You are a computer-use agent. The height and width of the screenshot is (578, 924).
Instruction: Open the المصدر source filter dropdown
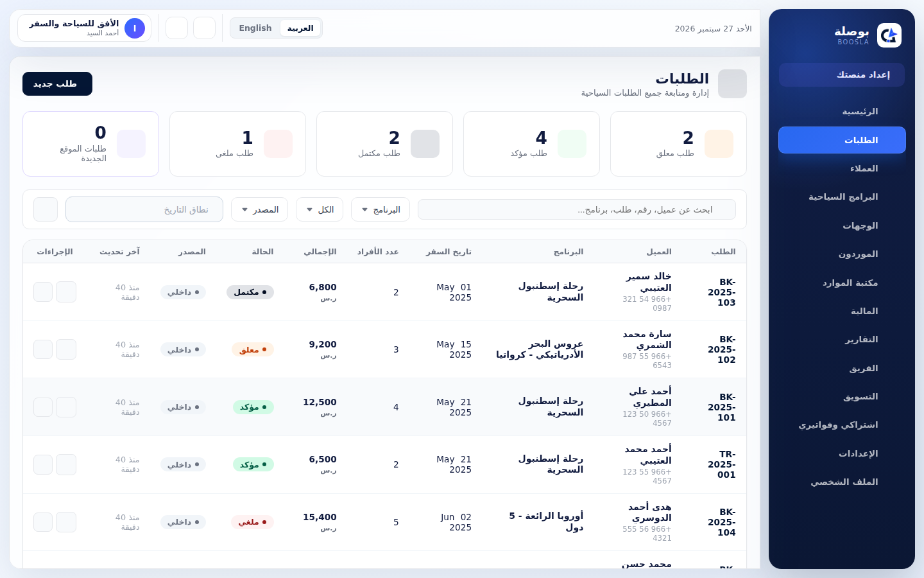pos(259,209)
